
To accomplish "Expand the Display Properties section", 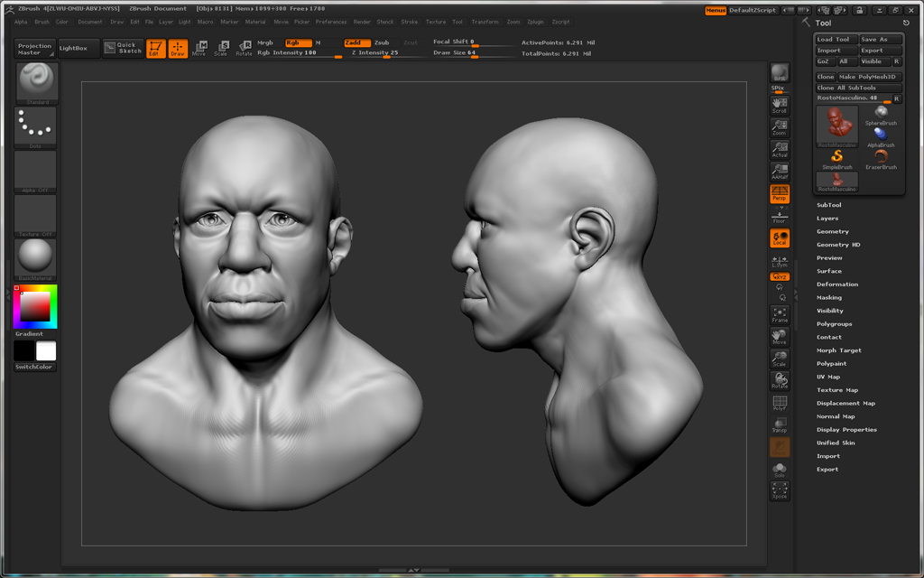I will 846,430.
